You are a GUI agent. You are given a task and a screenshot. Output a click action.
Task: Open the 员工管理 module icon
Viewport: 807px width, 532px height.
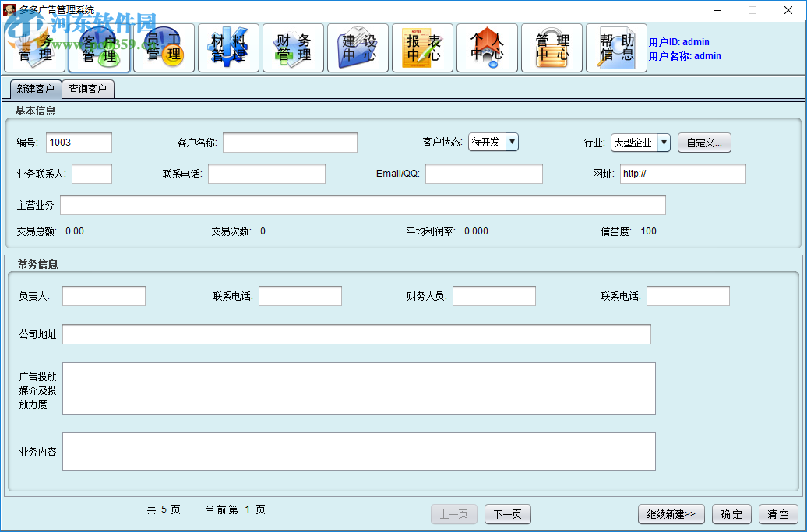[x=164, y=48]
